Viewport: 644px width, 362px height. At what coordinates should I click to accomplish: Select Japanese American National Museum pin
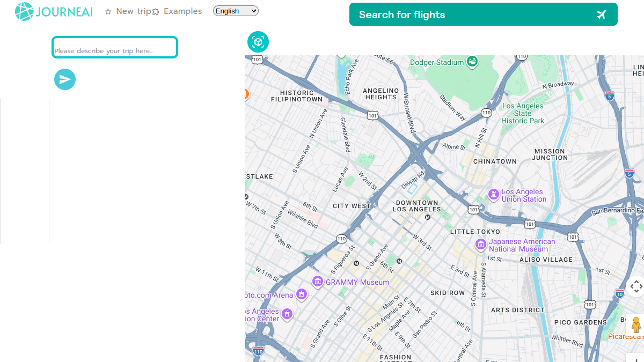pyautogui.click(x=481, y=245)
